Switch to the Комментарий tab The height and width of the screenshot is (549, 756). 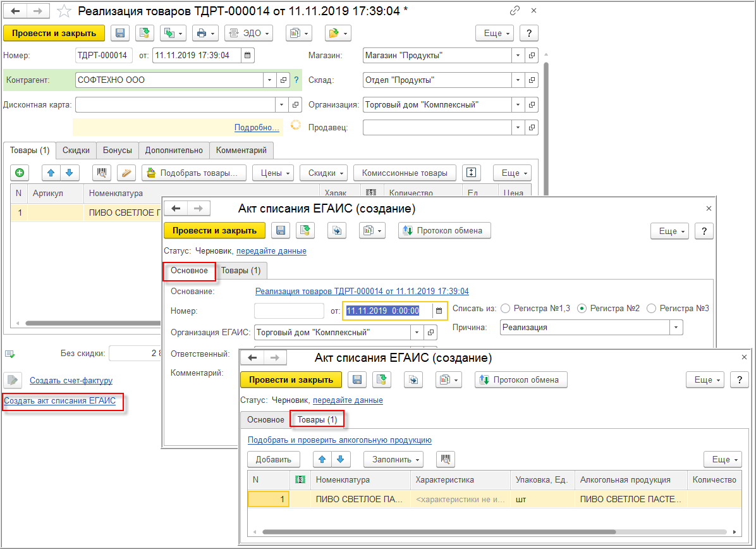[241, 150]
